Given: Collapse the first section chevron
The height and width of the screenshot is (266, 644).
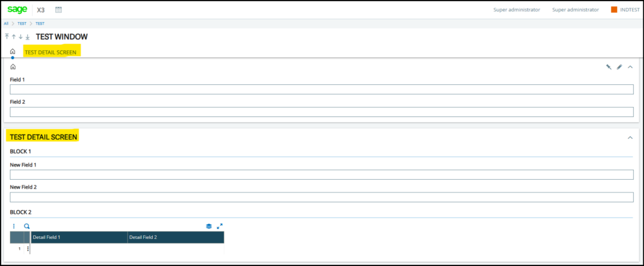Looking at the screenshot, I should [630, 67].
